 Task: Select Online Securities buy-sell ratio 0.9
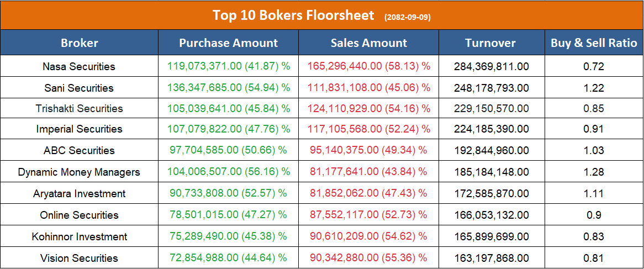point(594,215)
